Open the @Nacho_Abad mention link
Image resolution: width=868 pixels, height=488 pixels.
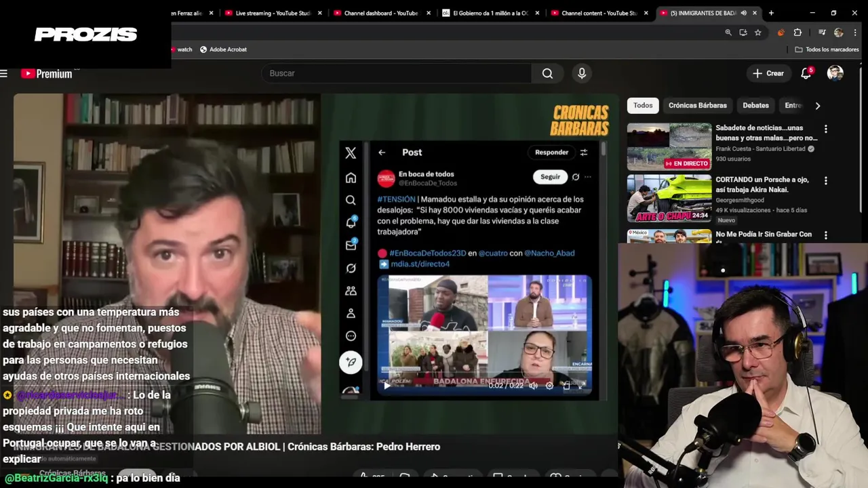(549, 253)
